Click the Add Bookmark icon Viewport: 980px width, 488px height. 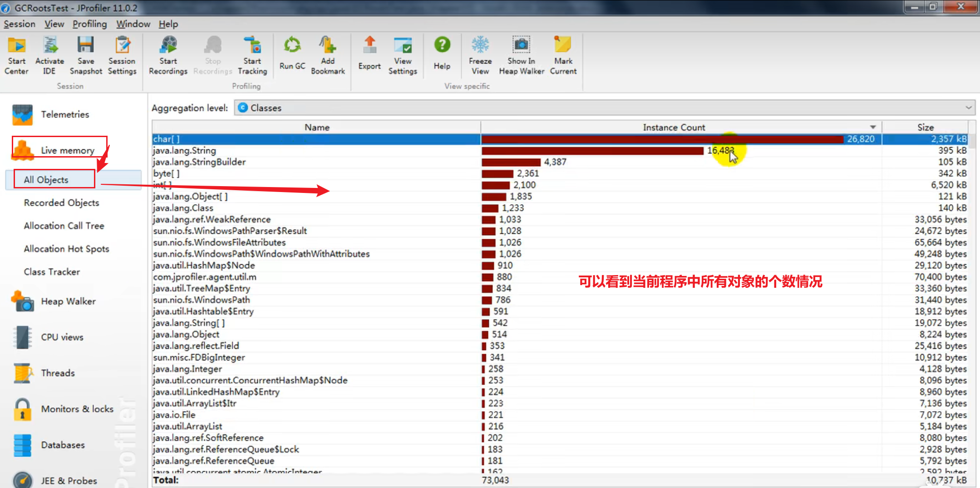(328, 46)
